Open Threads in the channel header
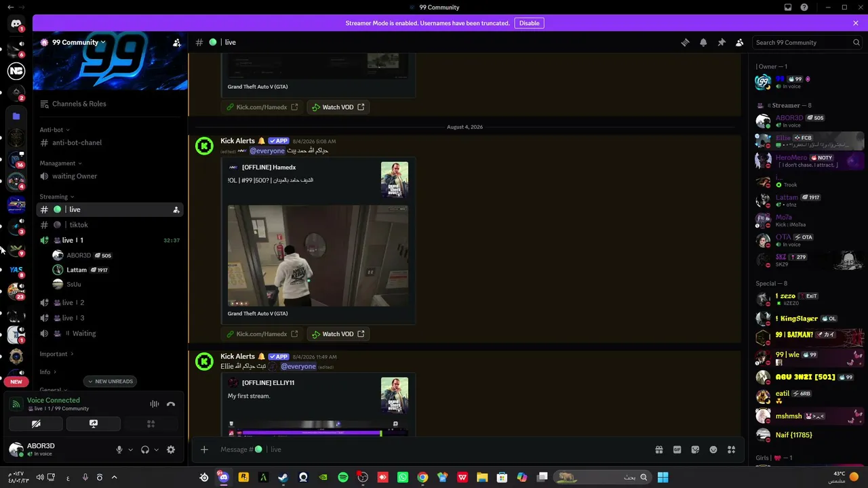This screenshot has width=868, height=488. [685, 42]
